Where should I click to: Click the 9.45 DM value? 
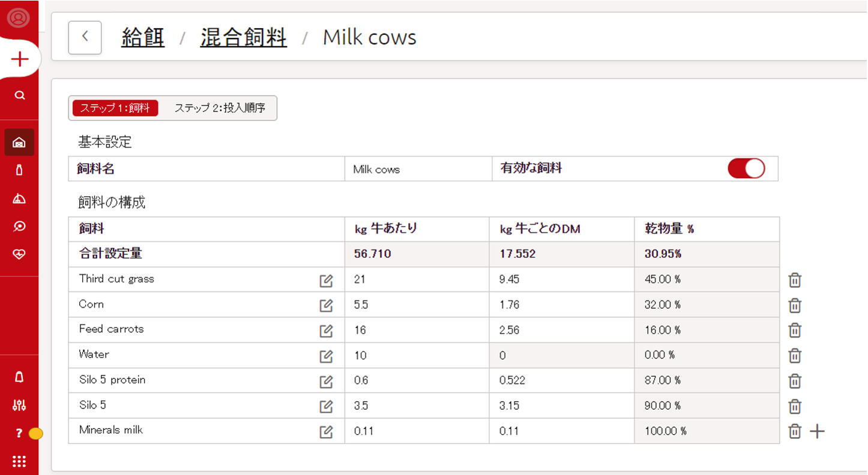[562, 279]
